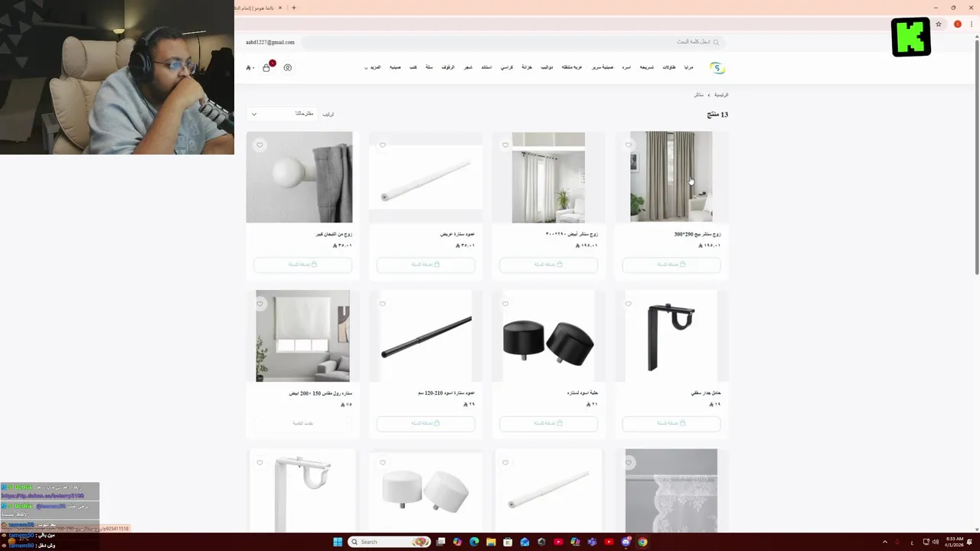This screenshot has width=980, height=551.
Task: Open Microsoft Edge from the taskbar
Action: 474,542
